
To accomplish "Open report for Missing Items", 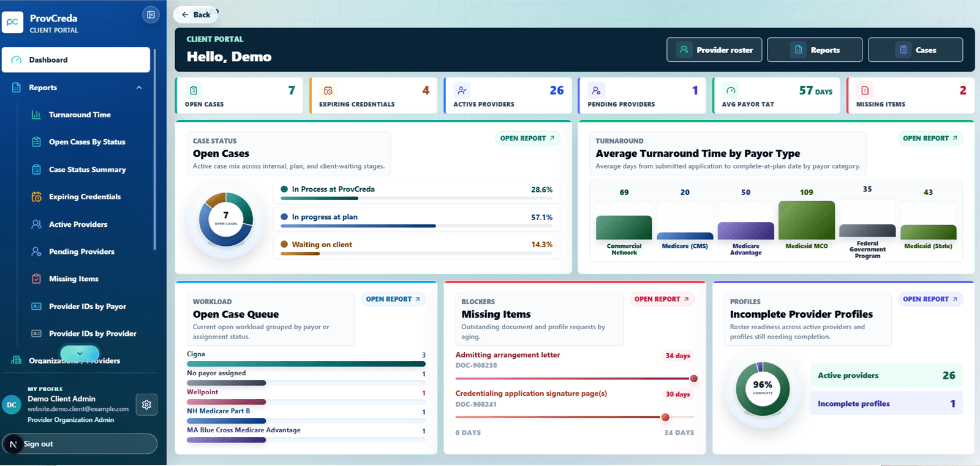I will 662,299.
